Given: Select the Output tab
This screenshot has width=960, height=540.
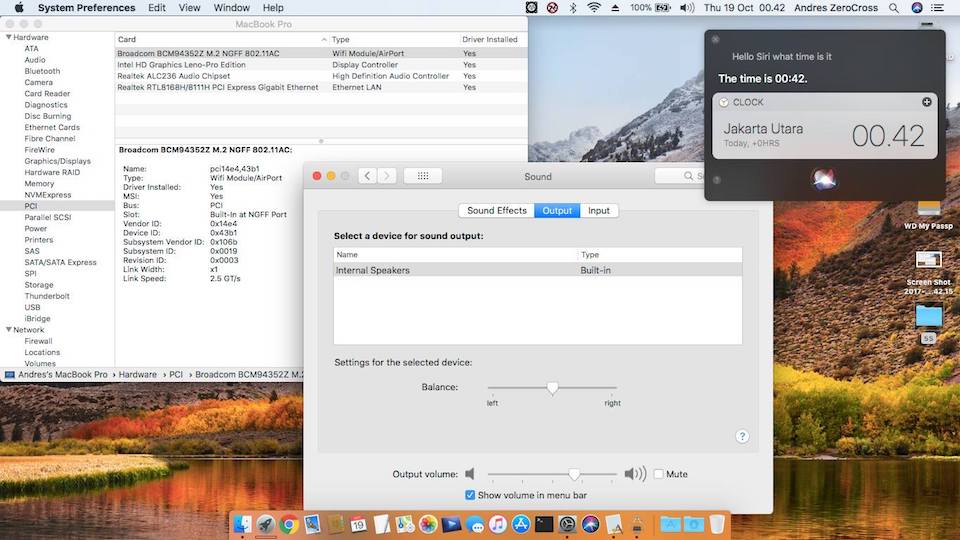Looking at the screenshot, I should (x=557, y=211).
